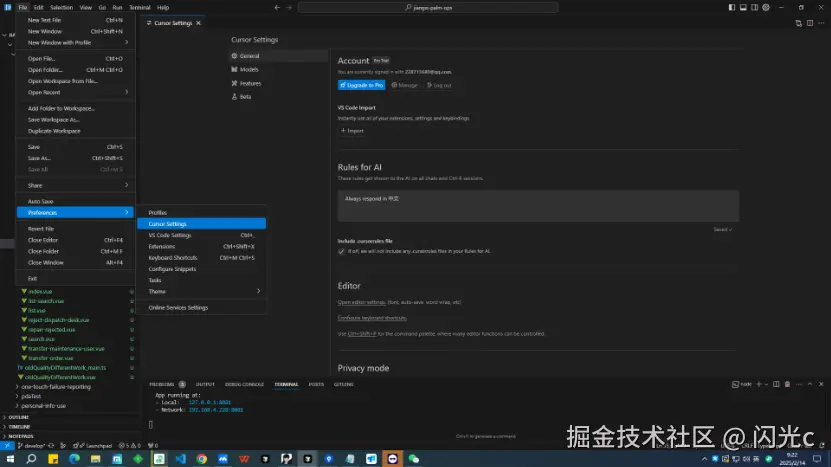Open index.vue file in explorer
Image resolution: width=831 pixels, height=467 pixels.
point(40,292)
